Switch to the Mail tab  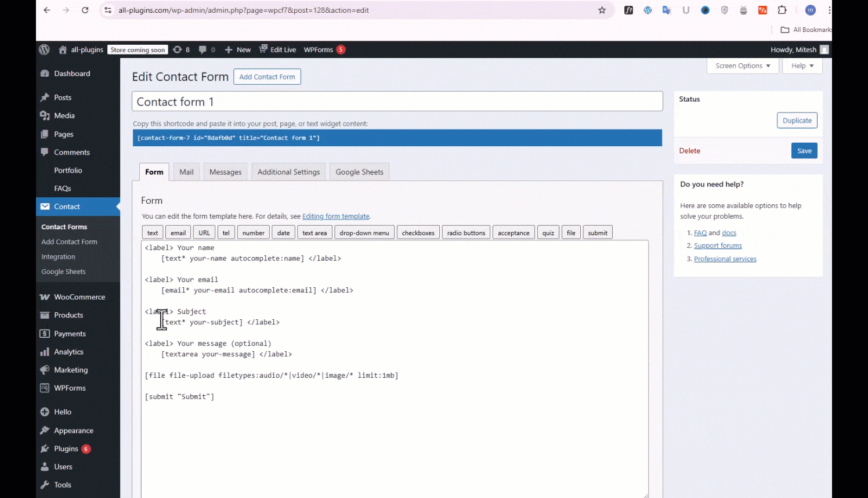(186, 172)
